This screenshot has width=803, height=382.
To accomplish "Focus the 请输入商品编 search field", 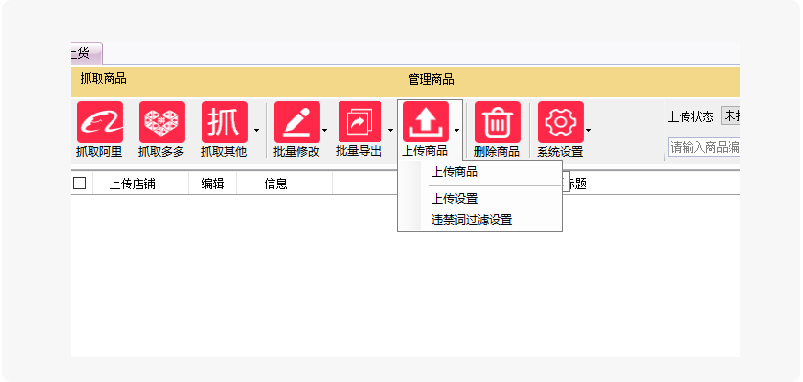I will tap(704, 147).
